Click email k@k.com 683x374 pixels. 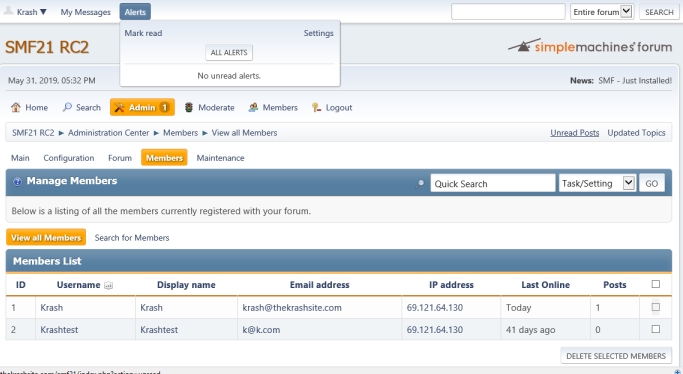click(x=261, y=330)
